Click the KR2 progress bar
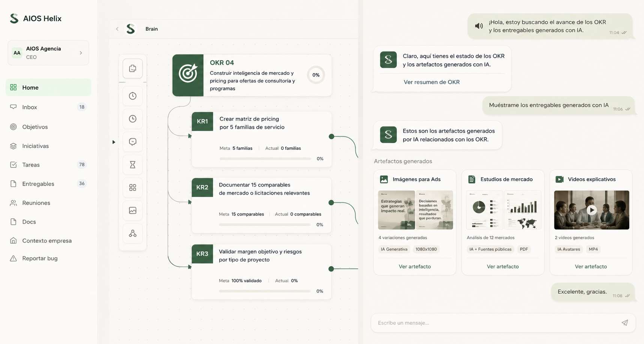 click(265, 225)
